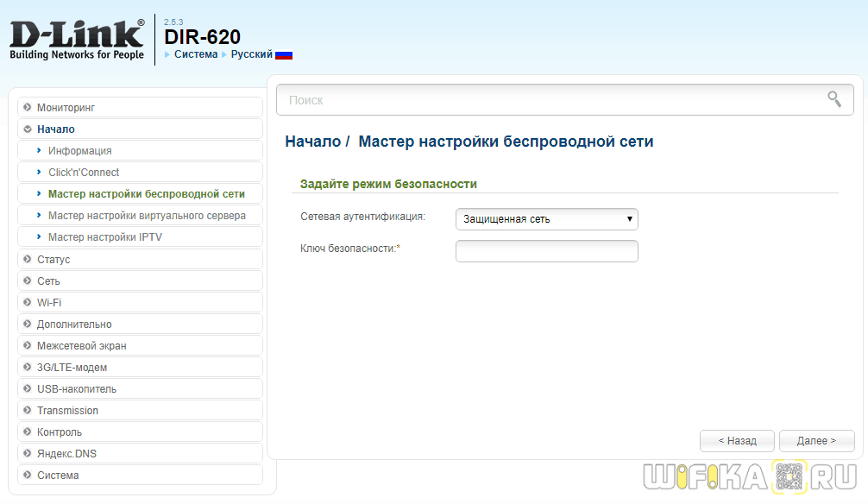Click the arrow icon beside Яндекс.DNS
This screenshot has height=504, width=868.
(x=28, y=454)
